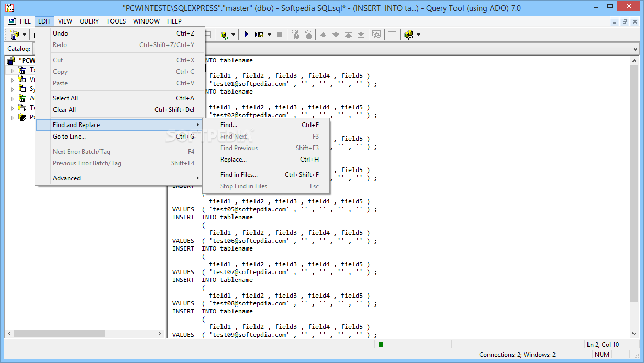
Task: Click the green-table icon in catalog tree
Action: 22,98
